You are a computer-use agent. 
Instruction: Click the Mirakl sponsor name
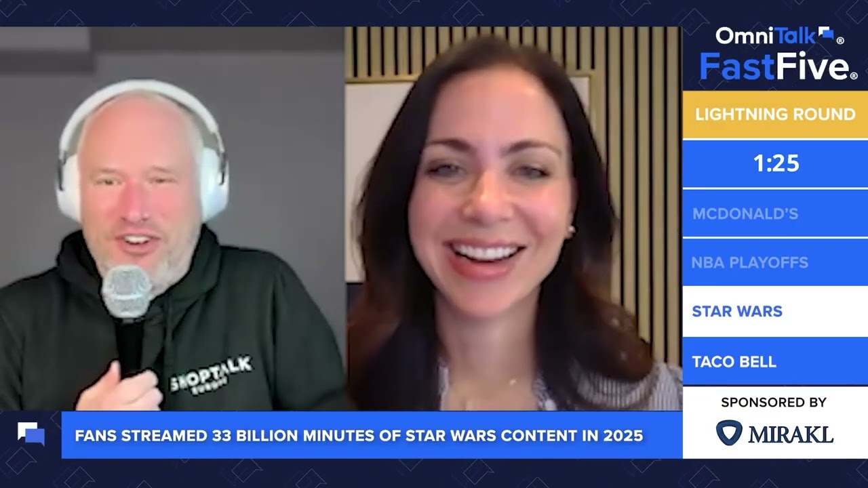pyautogui.click(x=791, y=434)
